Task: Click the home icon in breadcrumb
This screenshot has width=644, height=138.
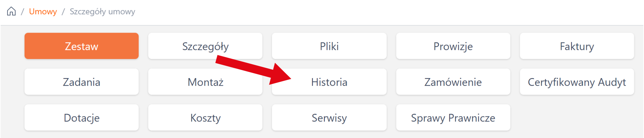Action: point(11,11)
